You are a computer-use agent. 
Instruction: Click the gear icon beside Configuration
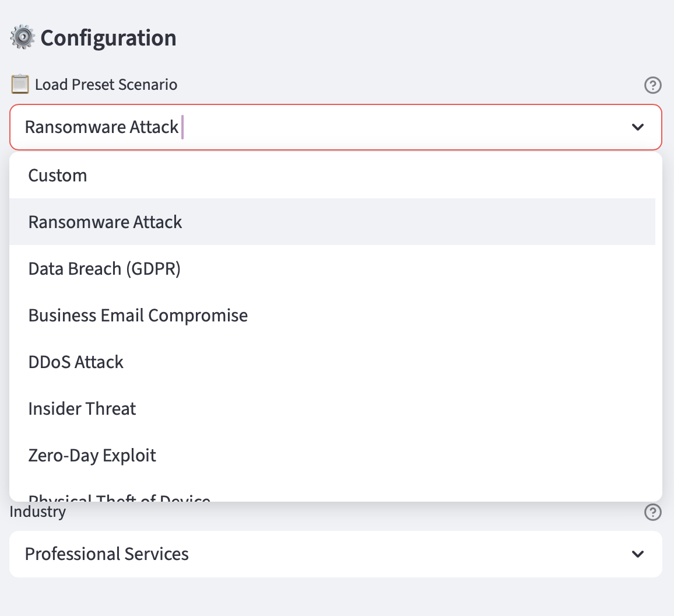22,37
